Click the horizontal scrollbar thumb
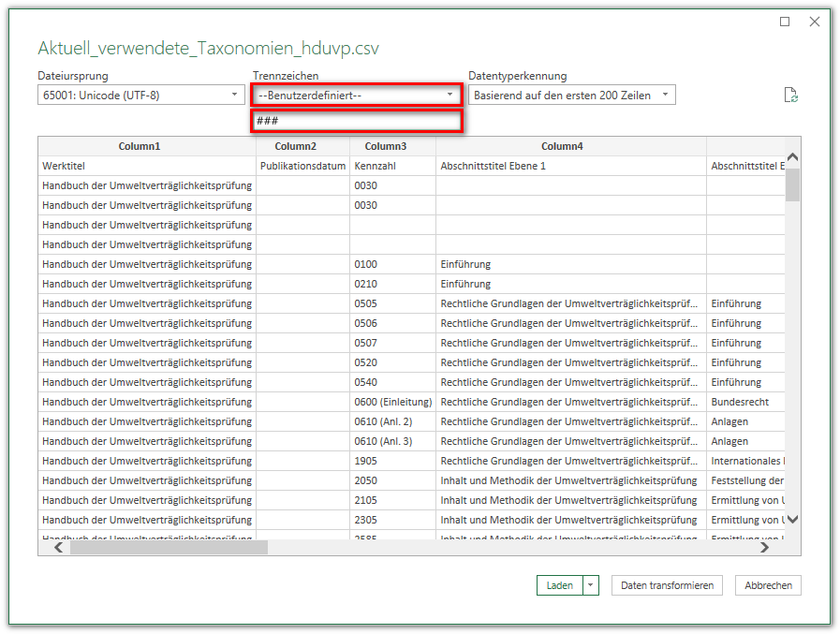The height and width of the screenshot is (634, 840). [x=169, y=548]
